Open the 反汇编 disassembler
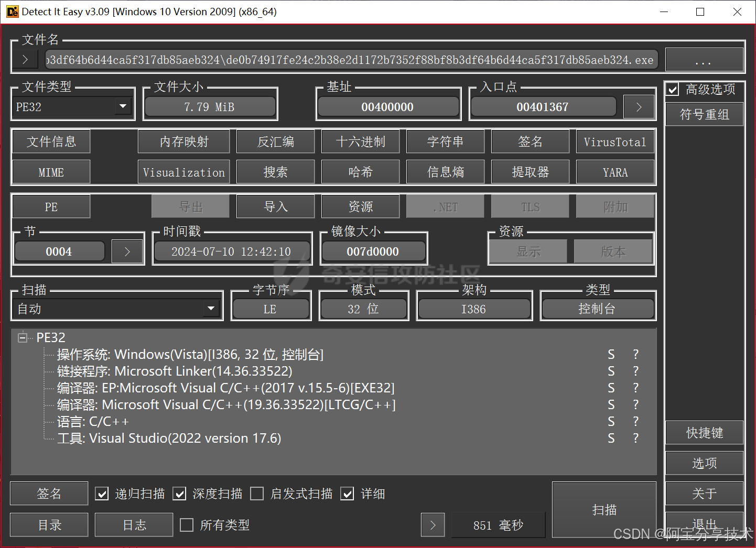The image size is (756, 548). click(x=276, y=141)
